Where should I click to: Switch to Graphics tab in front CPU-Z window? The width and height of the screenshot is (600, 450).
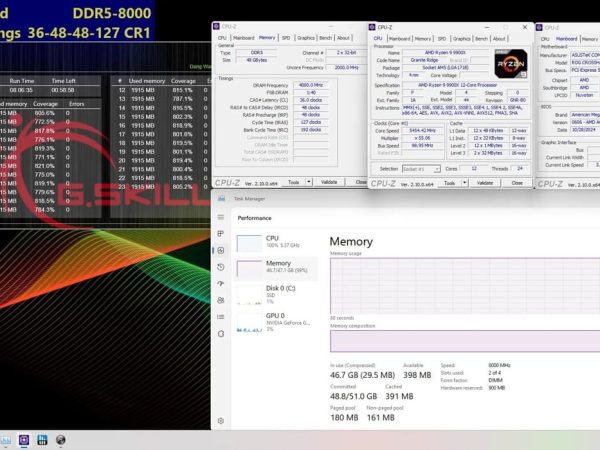point(461,39)
